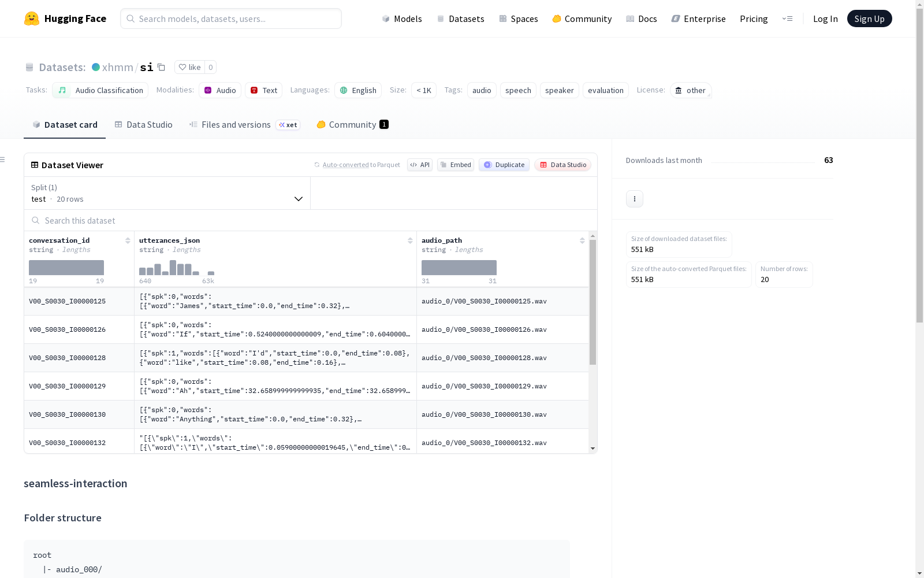The image size is (924, 578).
Task: Open Docs
Action: [642, 18]
